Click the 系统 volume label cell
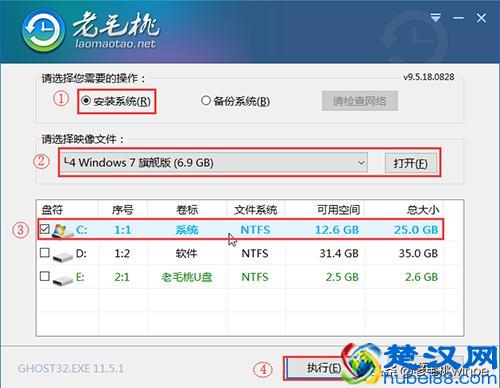This screenshot has height=388, width=500. (x=187, y=230)
